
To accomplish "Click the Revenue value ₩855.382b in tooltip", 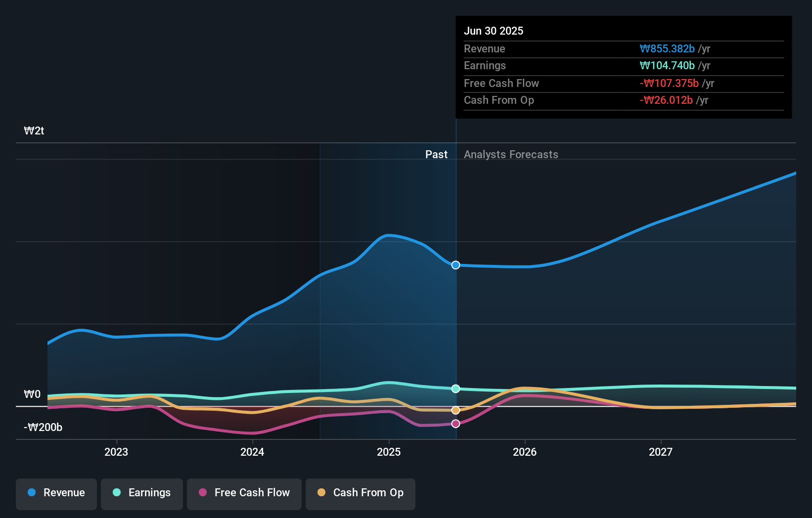I will point(667,49).
